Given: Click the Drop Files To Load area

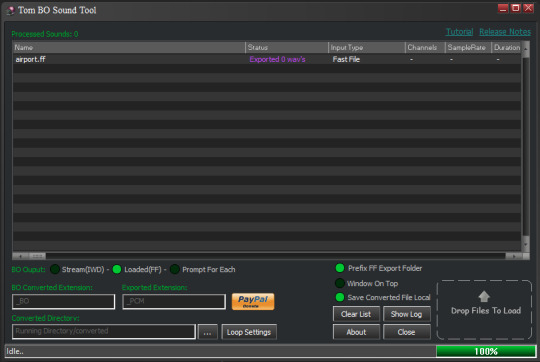Looking at the screenshot, I should point(485,310).
